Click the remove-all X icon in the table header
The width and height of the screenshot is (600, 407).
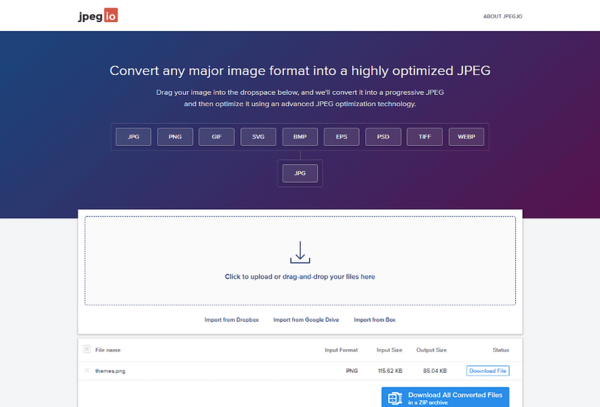(x=87, y=349)
